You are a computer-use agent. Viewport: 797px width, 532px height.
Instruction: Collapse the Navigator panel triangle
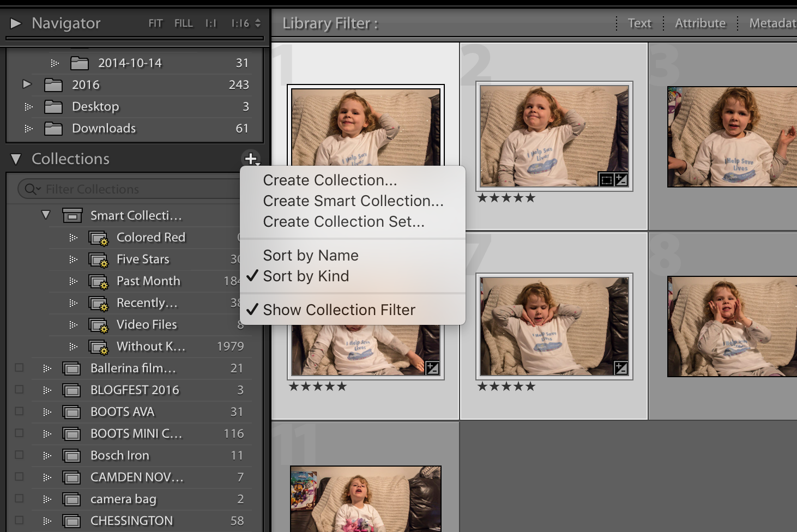coord(16,23)
